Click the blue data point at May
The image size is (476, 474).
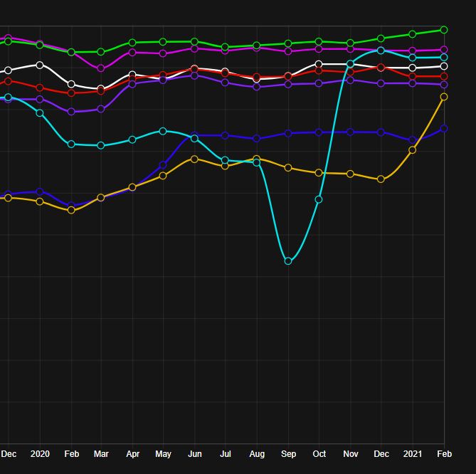(x=163, y=165)
